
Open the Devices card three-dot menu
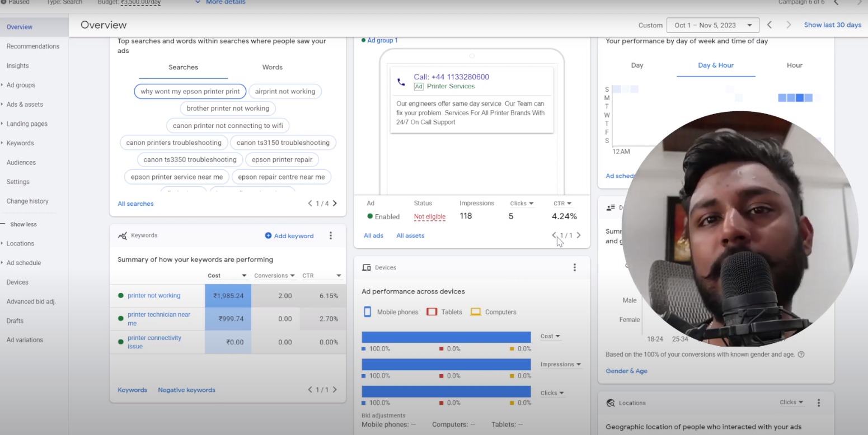[x=574, y=268]
